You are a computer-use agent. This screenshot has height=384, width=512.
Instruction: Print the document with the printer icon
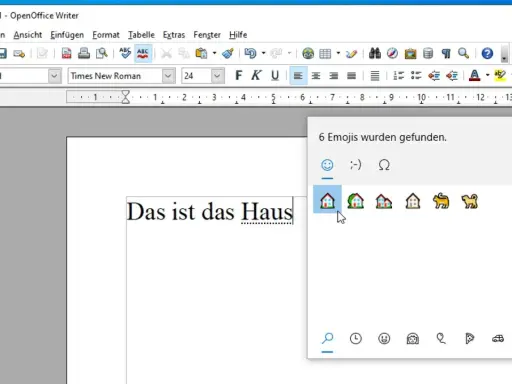84,53
